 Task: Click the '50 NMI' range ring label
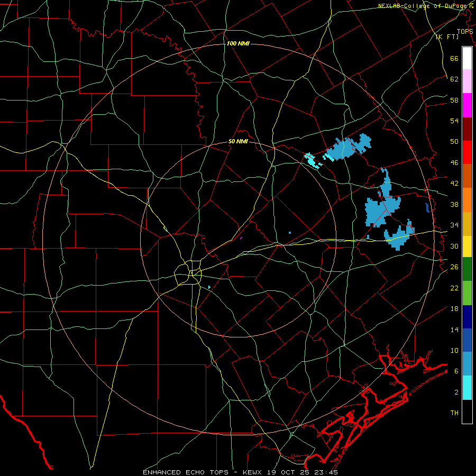[238, 141]
